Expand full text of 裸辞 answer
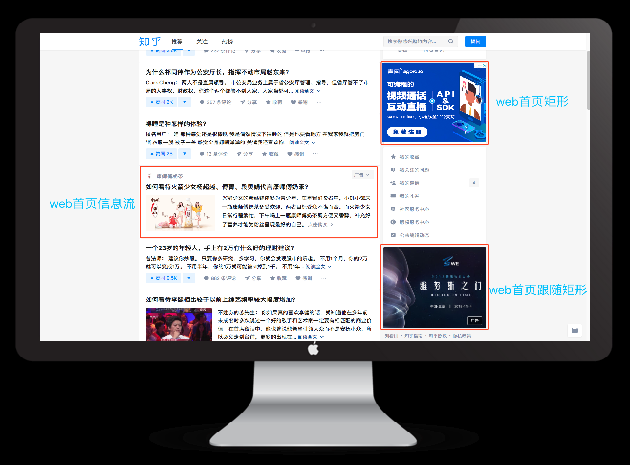Screen dimensions: 630x465 [303, 142]
